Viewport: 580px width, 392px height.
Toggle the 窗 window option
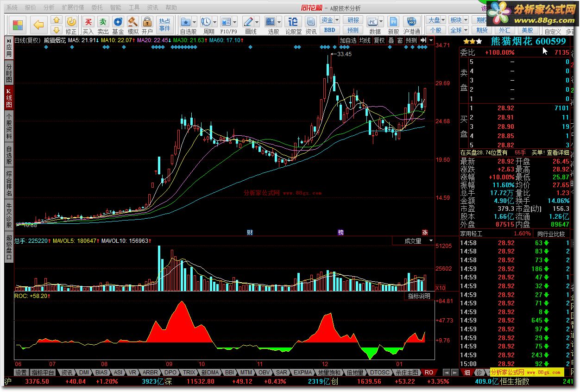coord(400,41)
